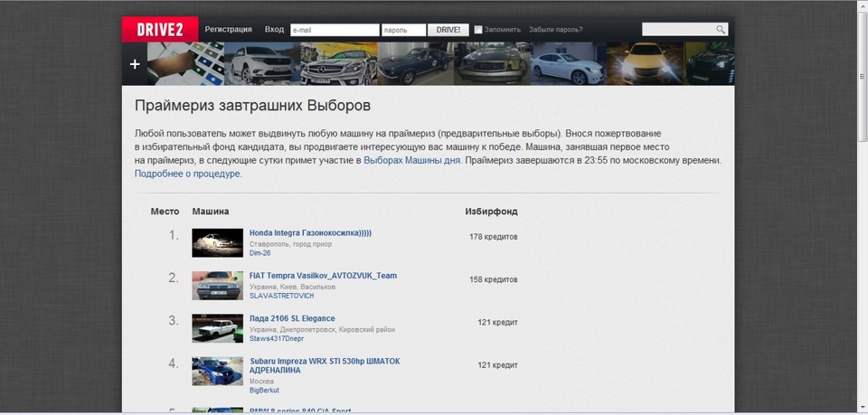Open user Staws4317Dnepr profile link
Screen dimensions: 868x415
click(x=277, y=338)
